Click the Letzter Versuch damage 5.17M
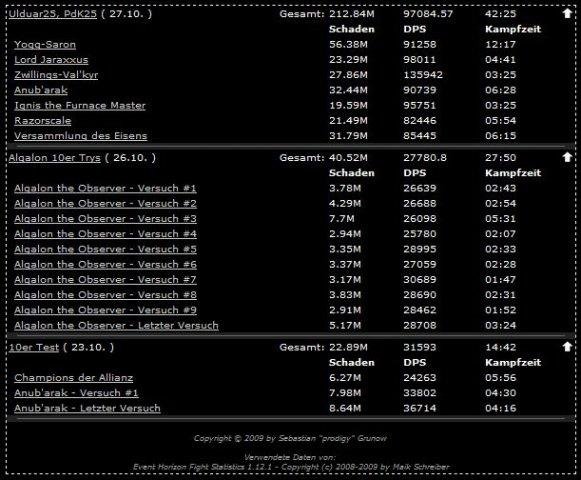581x480 pixels. coord(345,326)
